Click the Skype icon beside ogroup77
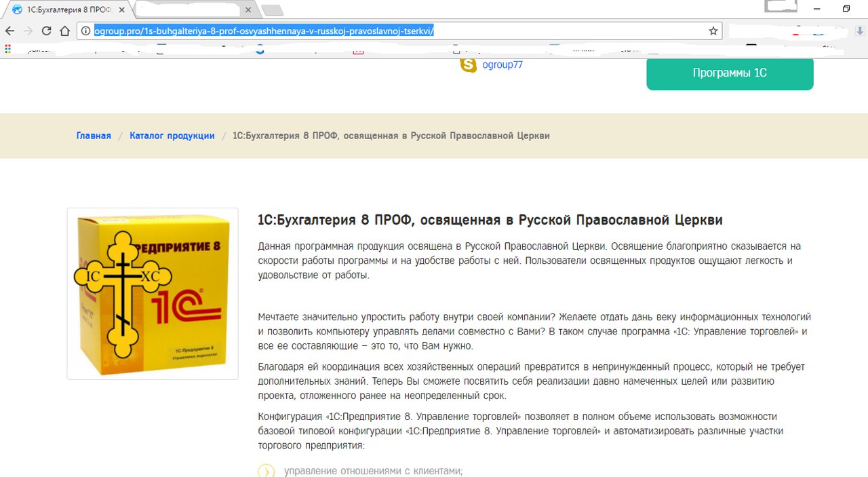The height and width of the screenshot is (477, 868). tap(468, 64)
